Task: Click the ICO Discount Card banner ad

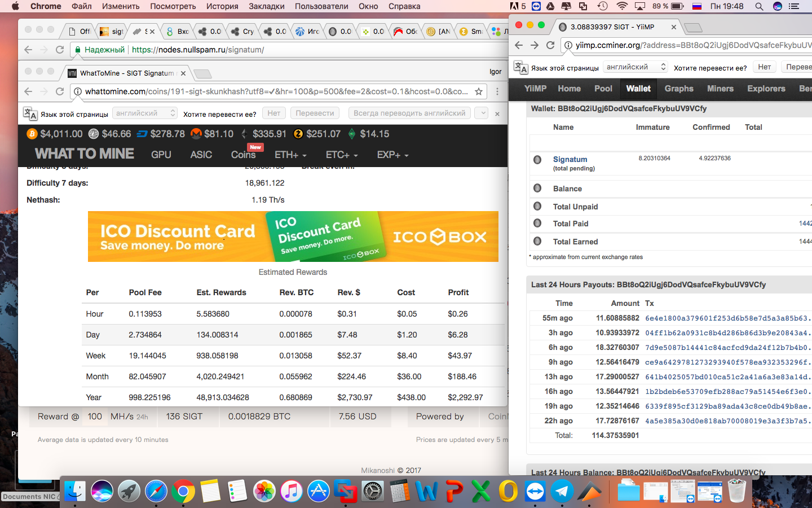Action: [293, 237]
